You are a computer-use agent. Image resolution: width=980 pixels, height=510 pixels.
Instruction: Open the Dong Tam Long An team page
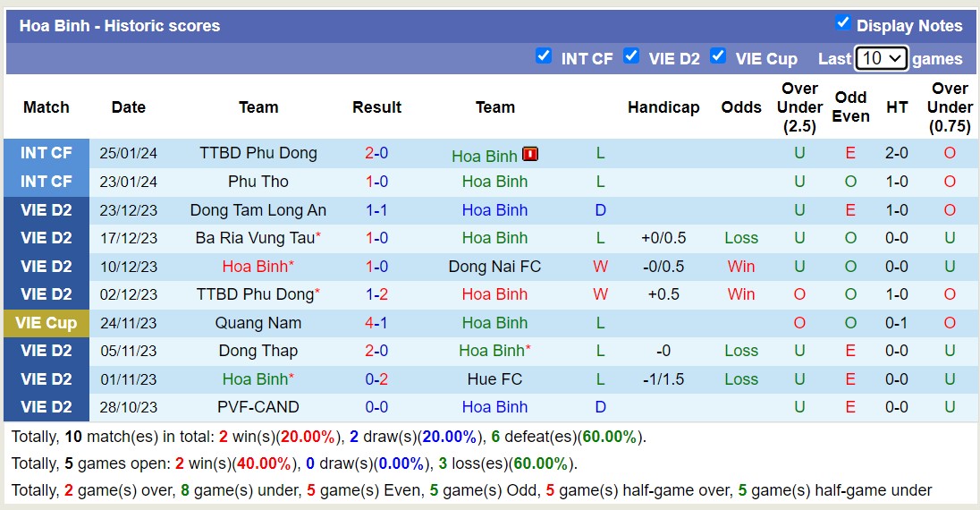[258, 210]
